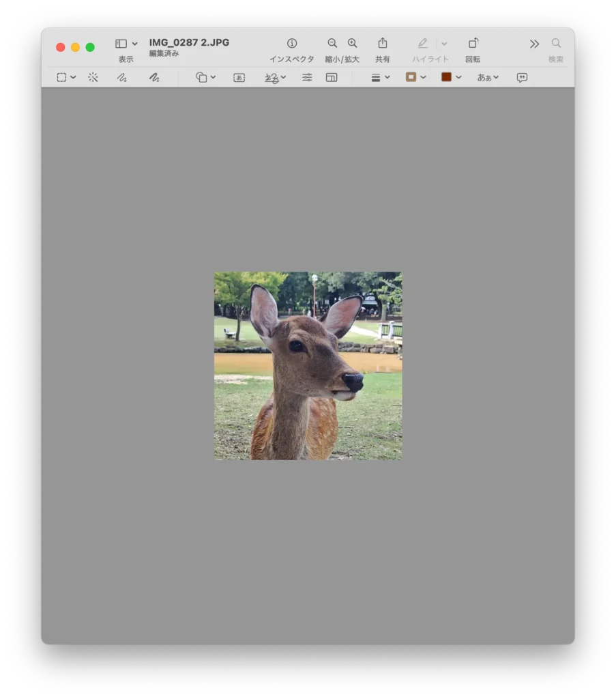Open the Adjust Color panel
The width and height of the screenshot is (616, 699).
[x=306, y=77]
